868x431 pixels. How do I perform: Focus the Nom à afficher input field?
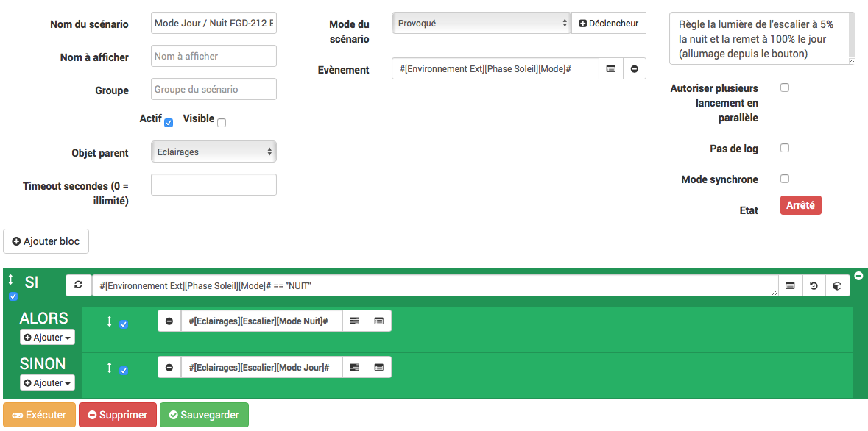pos(214,56)
